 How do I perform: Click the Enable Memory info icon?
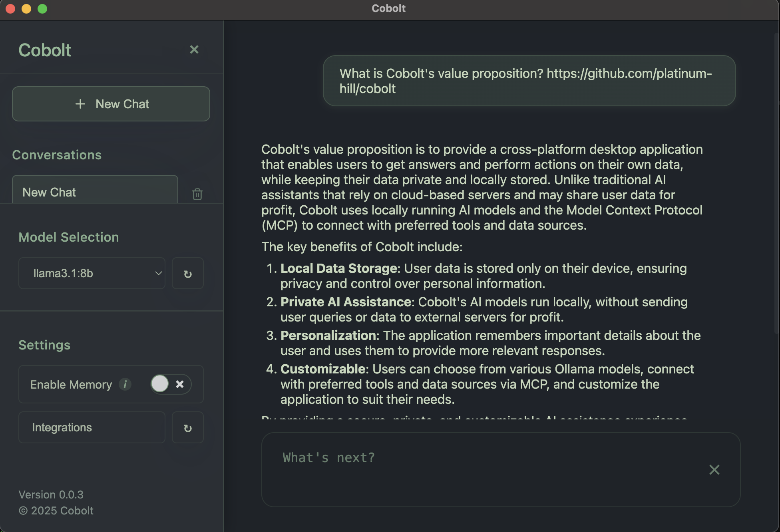[x=125, y=384]
